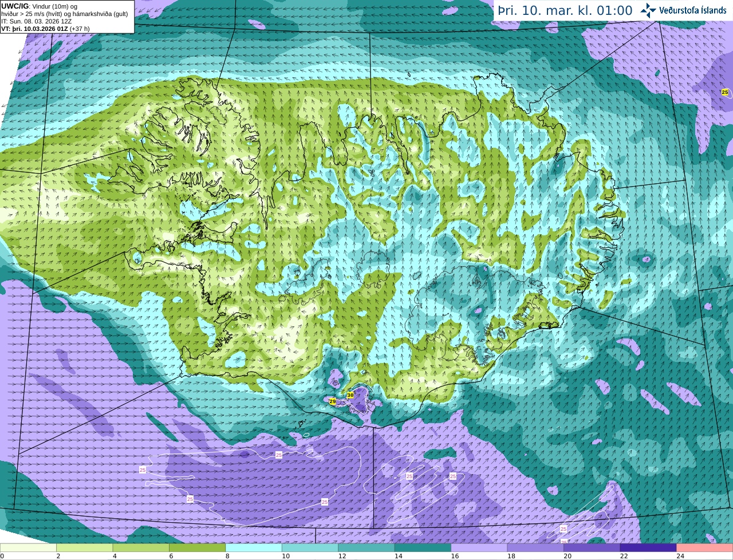Select the 12–14 m/s teal legend swatch
Screen dimensions: 733x560
tap(366, 547)
